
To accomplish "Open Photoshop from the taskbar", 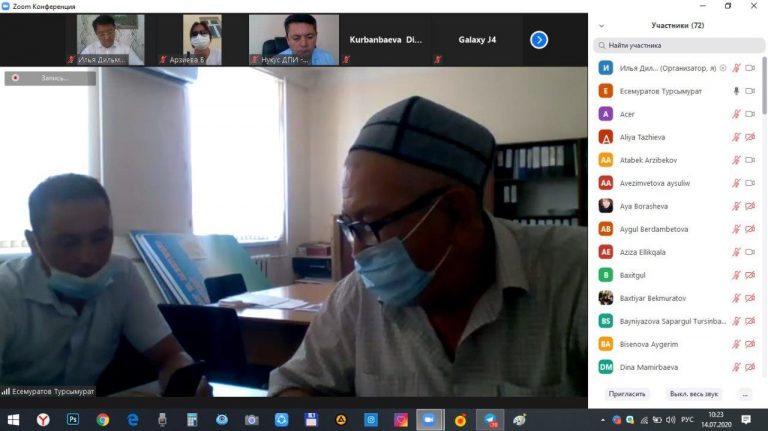I will [72, 420].
